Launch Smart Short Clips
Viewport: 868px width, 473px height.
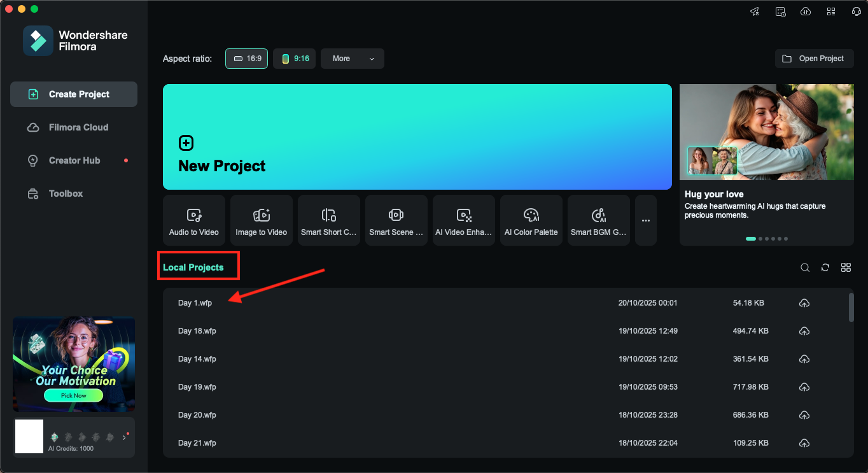[x=328, y=220]
